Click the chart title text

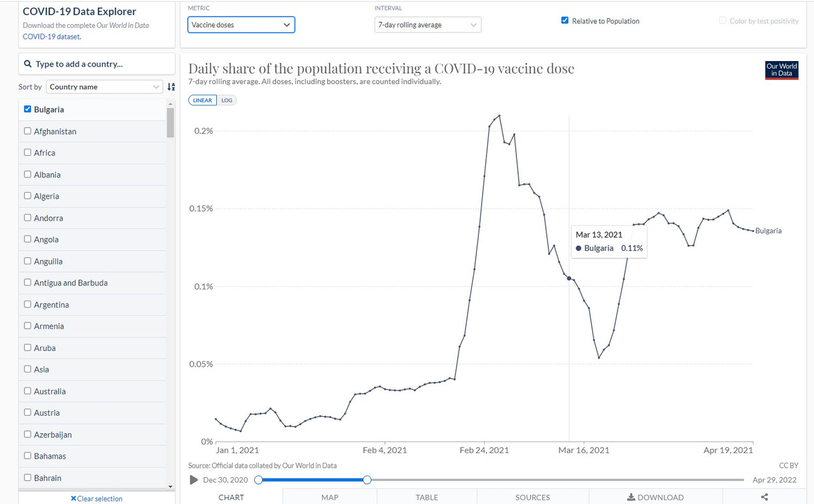[382, 69]
